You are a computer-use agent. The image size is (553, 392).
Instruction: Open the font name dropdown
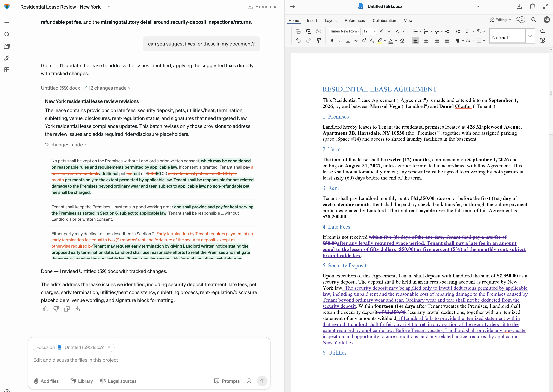(x=358, y=31)
